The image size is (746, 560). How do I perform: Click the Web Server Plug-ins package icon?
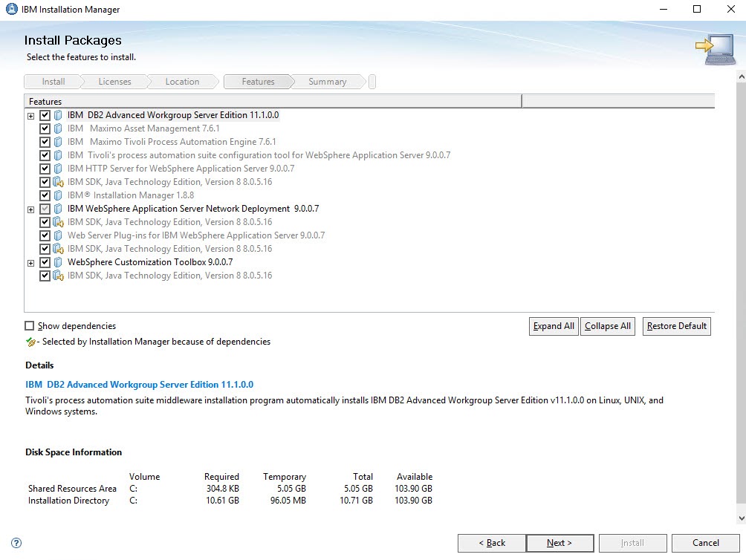coord(58,235)
